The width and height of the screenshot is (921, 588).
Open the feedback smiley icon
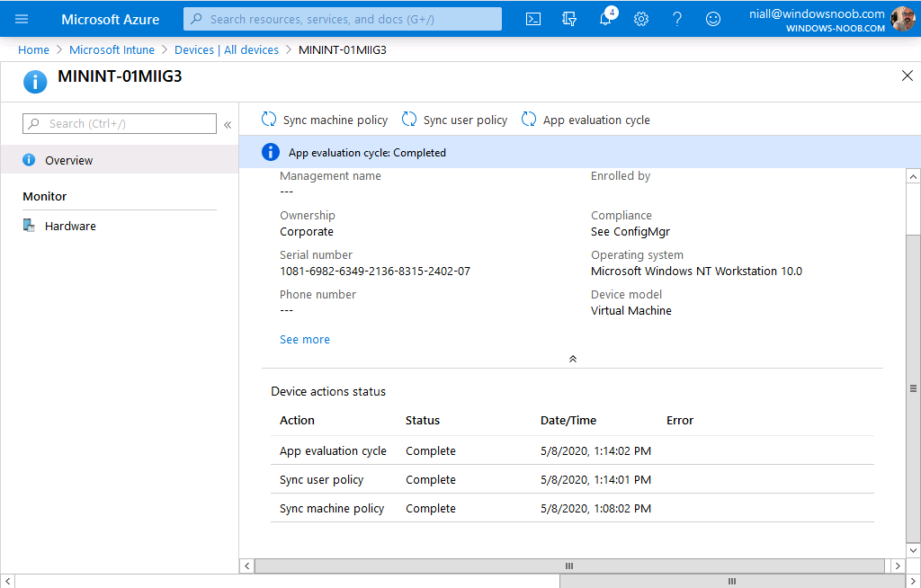coord(713,20)
